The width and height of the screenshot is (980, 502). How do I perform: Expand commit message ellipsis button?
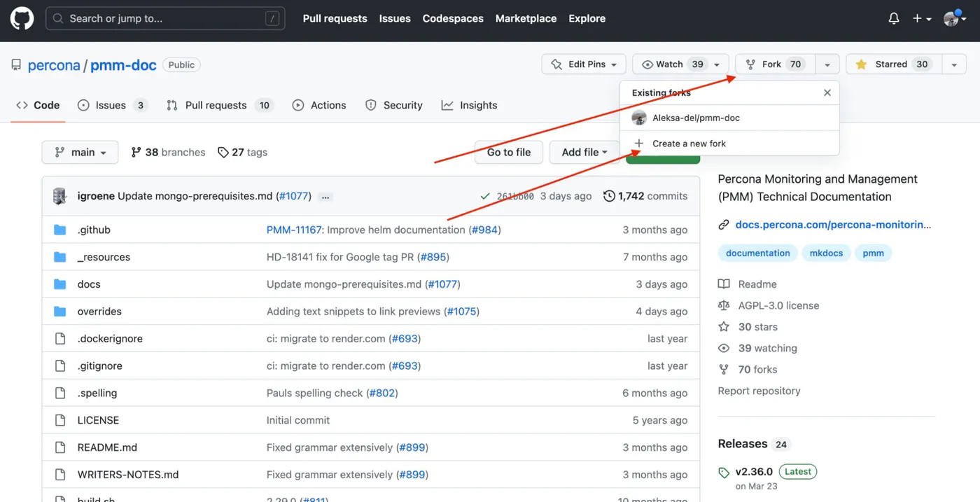point(325,197)
